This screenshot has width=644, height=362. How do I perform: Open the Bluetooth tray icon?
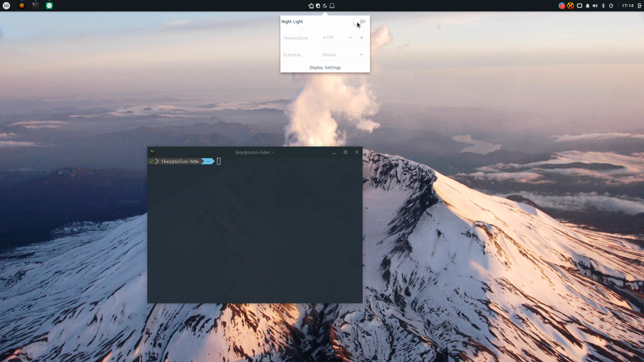pyautogui.click(x=603, y=6)
